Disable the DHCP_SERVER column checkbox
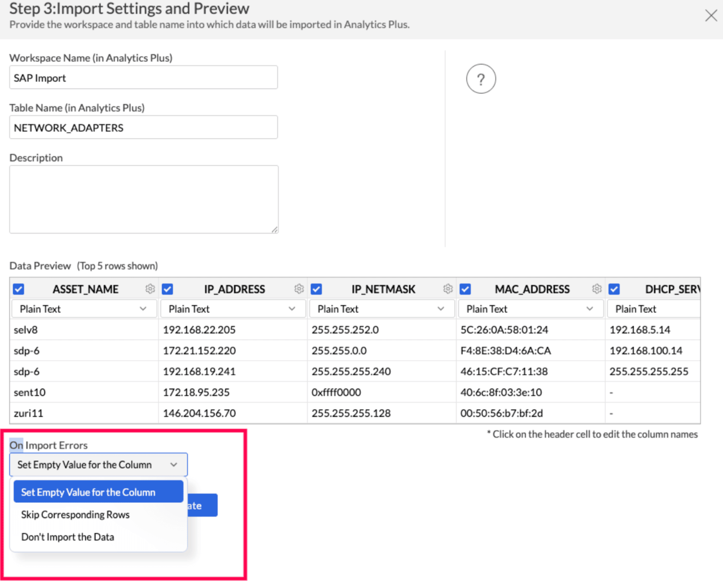723x588 pixels. coord(614,289)
